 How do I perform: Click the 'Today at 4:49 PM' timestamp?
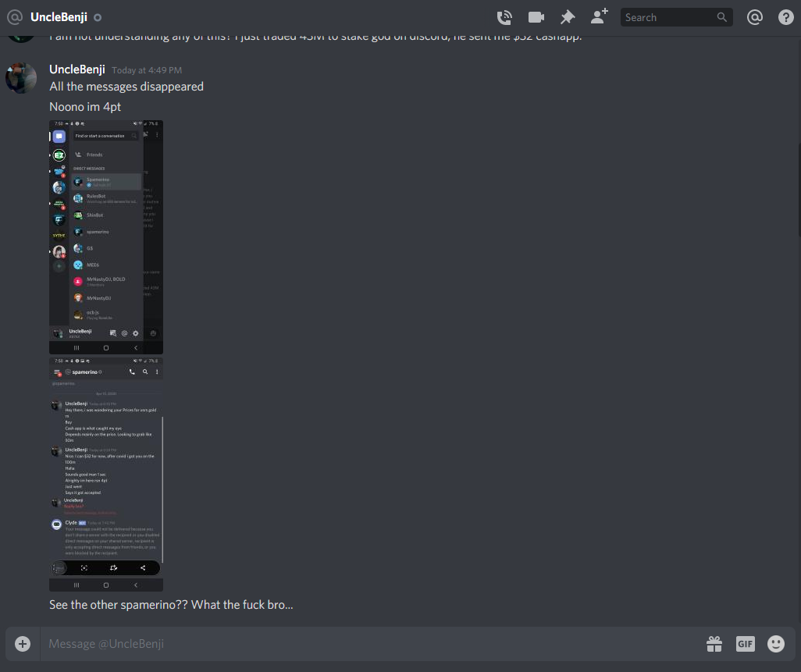coord(147,70)
